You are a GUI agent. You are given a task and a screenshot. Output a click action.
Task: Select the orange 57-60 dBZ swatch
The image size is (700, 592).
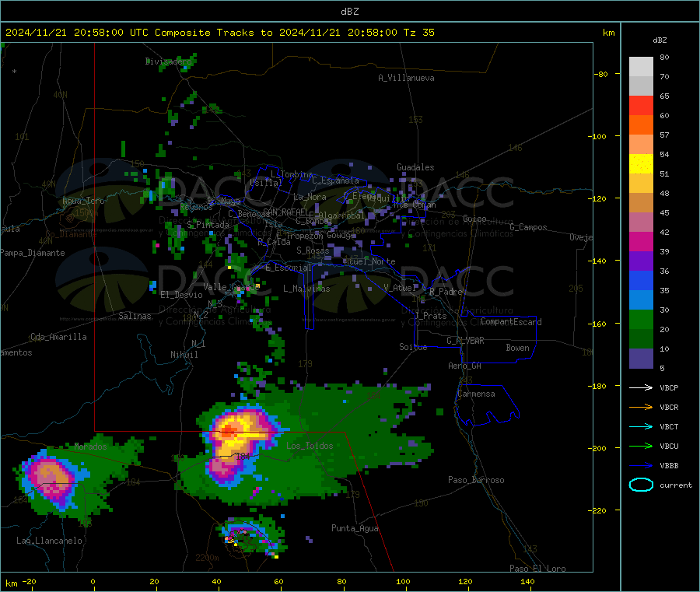641,125
